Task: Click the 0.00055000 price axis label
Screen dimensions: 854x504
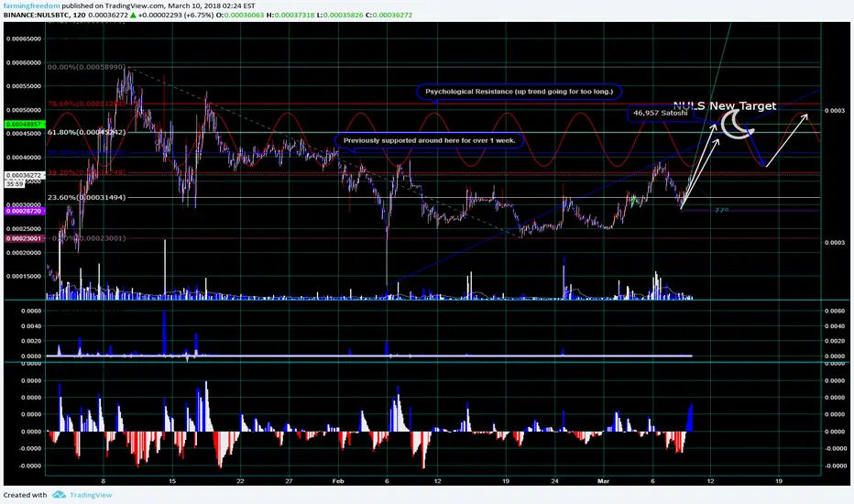Action: [24, 86]
